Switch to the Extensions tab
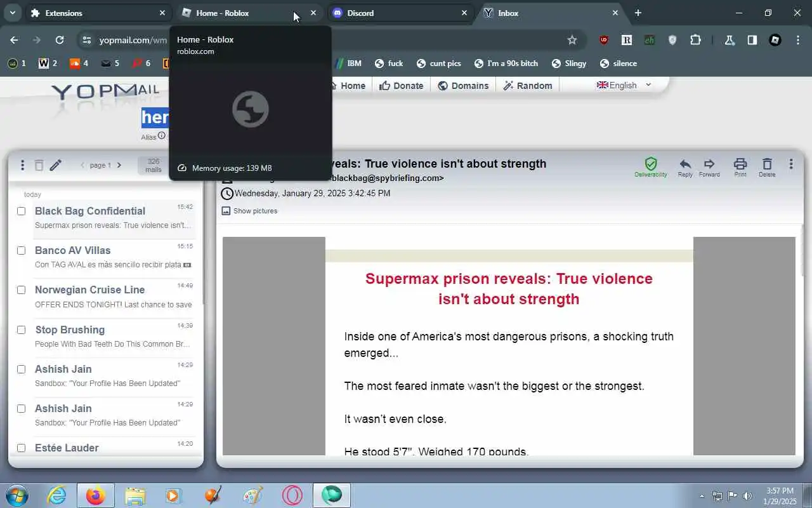Image resolution: width=812 pixels, height=508 pixels. pos(98,13)
